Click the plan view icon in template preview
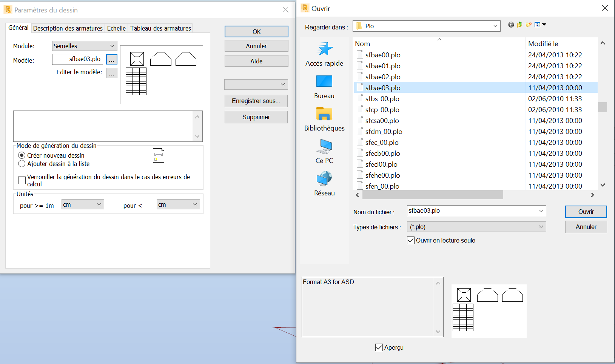The image size is (615, 364). 137,59
